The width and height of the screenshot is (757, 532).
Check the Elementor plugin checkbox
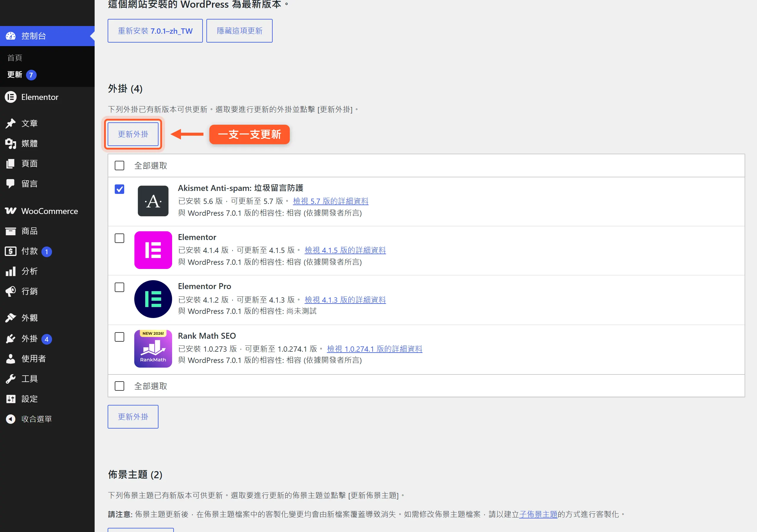click(119, 238)
